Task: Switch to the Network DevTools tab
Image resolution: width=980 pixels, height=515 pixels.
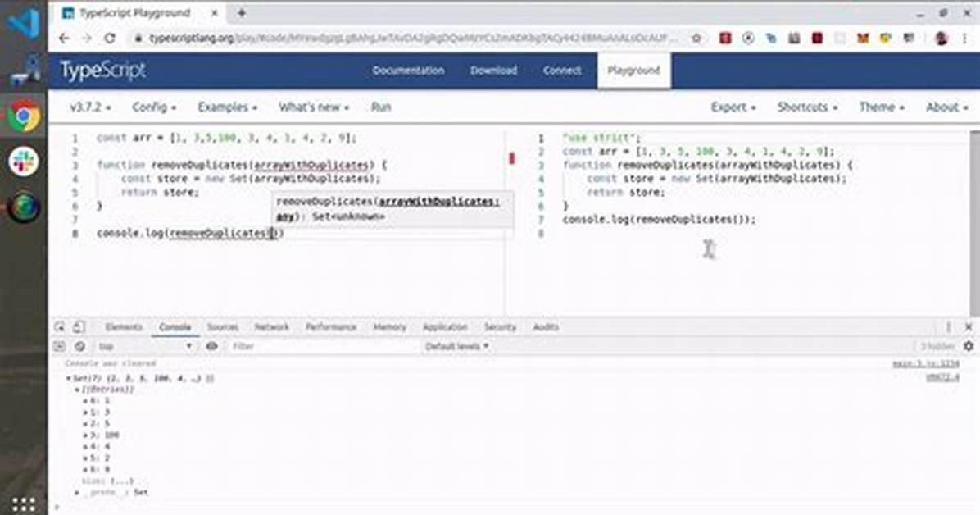Action: (271, 326)
